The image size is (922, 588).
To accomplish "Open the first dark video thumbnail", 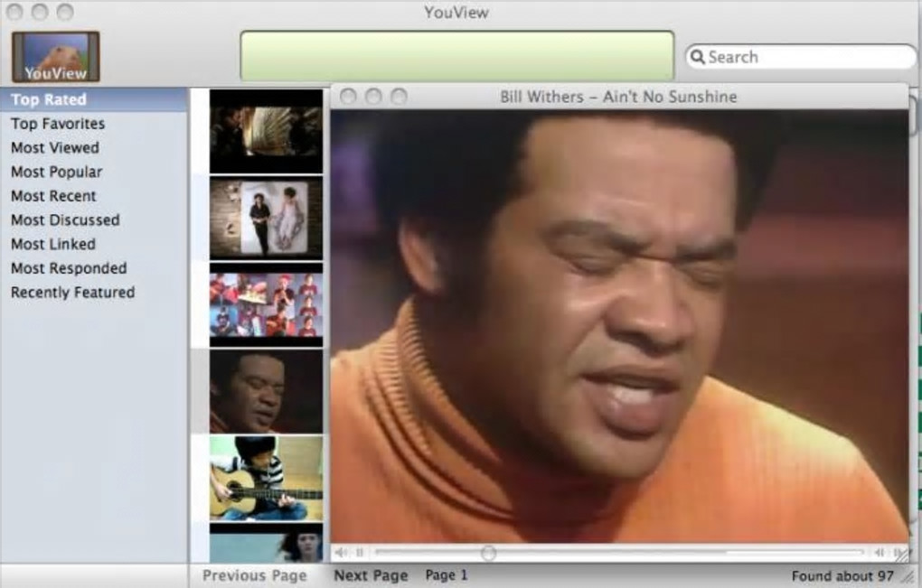I will pyautogui.click(x=267, y=131).
